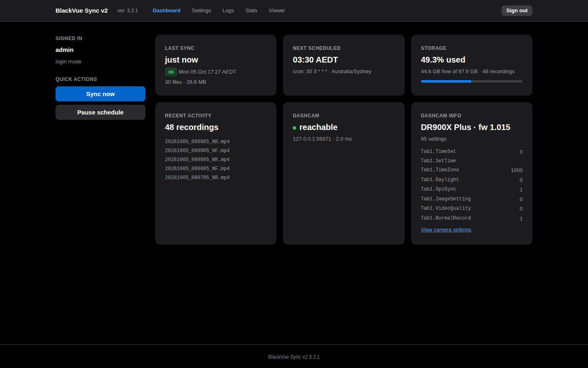Click the Tab1.Daylight setting name

[x=440, y=180]
